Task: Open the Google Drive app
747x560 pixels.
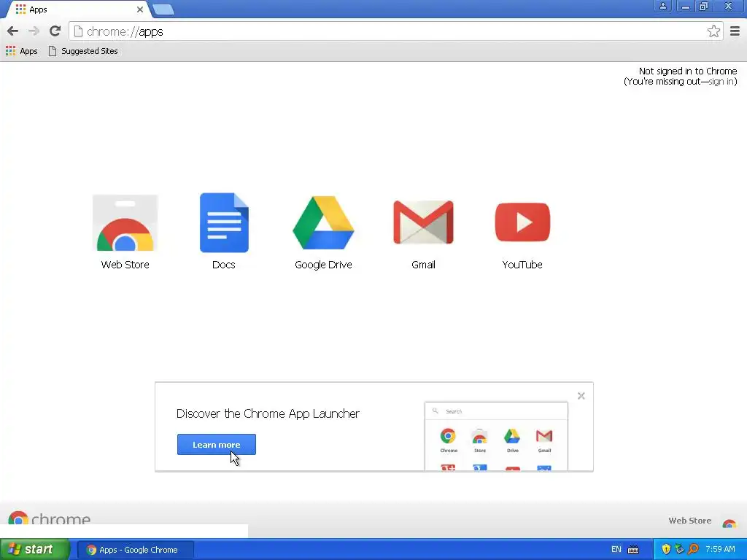Action: [x=323, y=231]
